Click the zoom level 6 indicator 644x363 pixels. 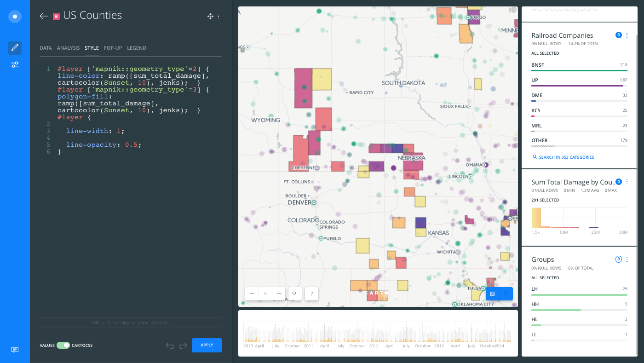tap(265, 294)
